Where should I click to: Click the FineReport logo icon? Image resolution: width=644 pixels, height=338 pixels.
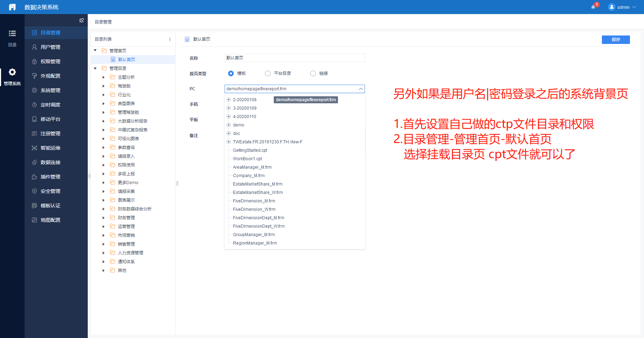[12, 7]
